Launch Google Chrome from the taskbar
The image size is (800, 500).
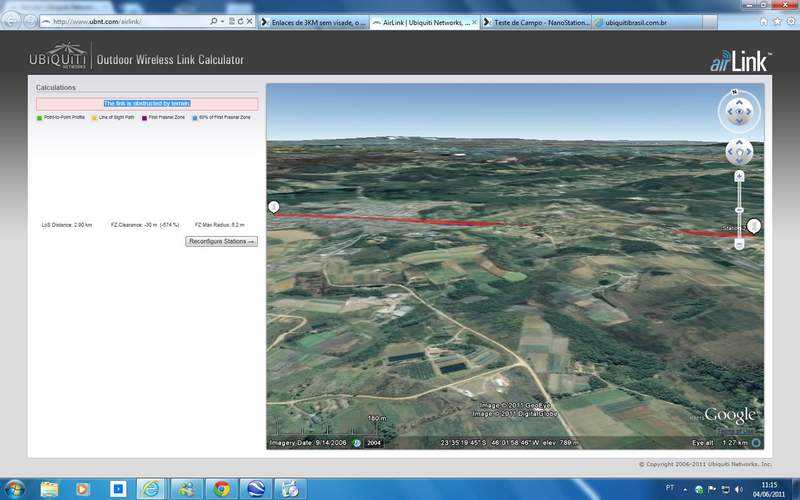pyautogui.click(x=221, y=489)
